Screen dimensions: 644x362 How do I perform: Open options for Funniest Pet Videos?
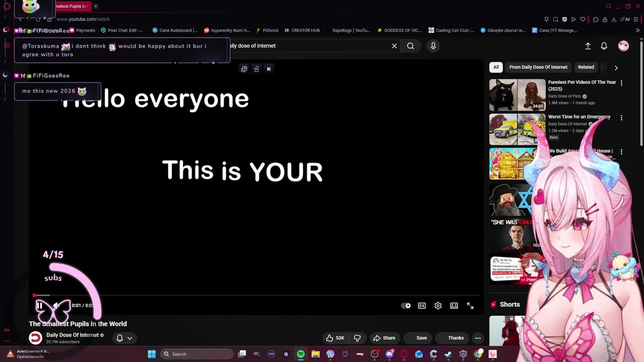(621, 83)
